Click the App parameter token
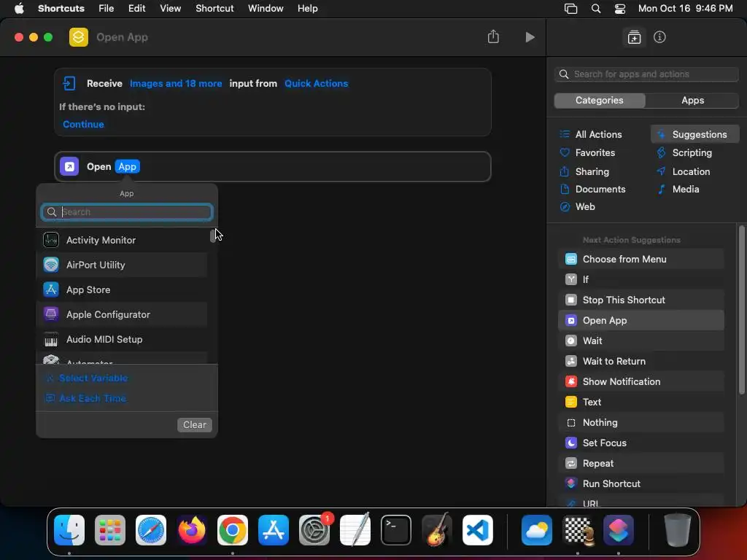Viewport: 747px width, 560px height. click(127, 167)
